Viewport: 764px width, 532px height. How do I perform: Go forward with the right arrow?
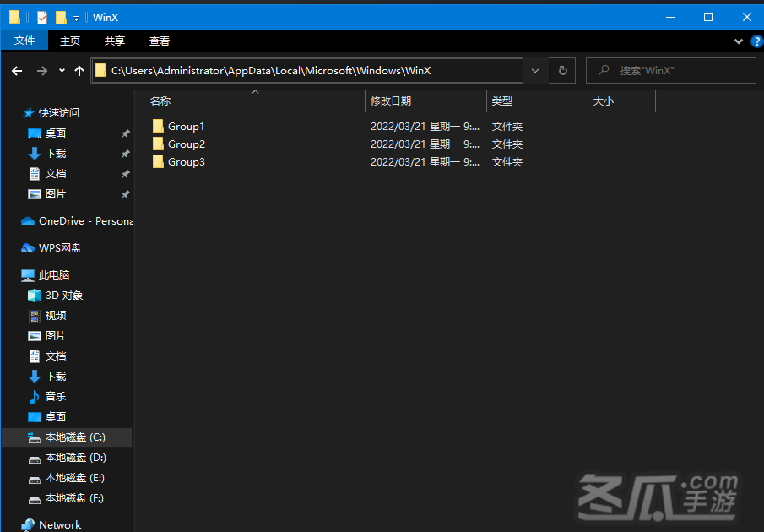pos(42,71)
